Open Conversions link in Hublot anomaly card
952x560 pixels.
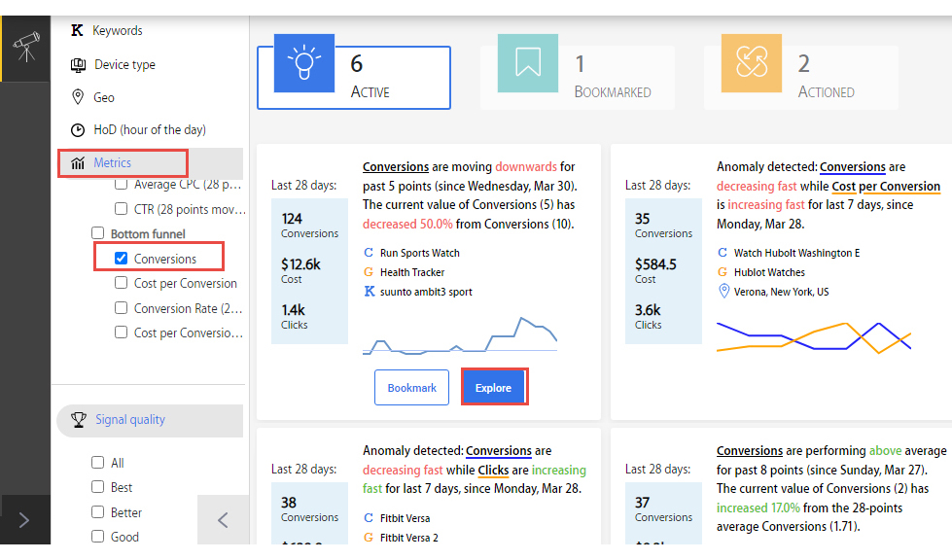click(x=853, y=167)
